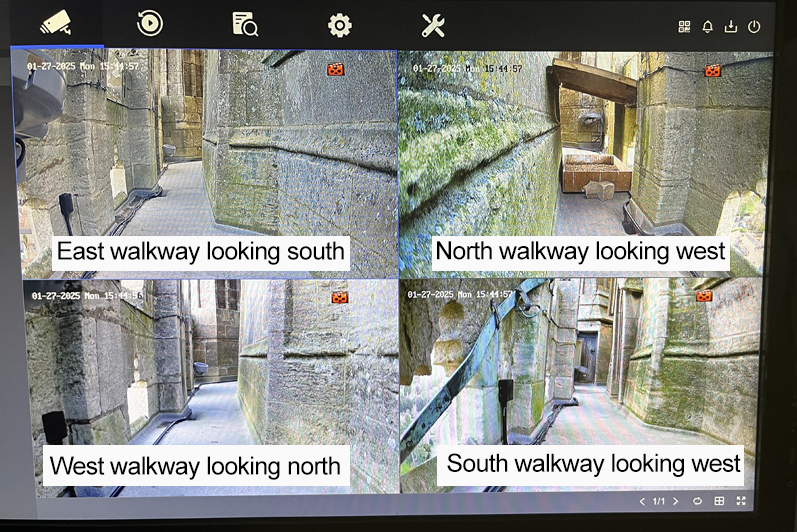Image resolution: width=797 pixels, height=532 pixels.
Task: Open the settings gear icon
Action: [340, 25]
